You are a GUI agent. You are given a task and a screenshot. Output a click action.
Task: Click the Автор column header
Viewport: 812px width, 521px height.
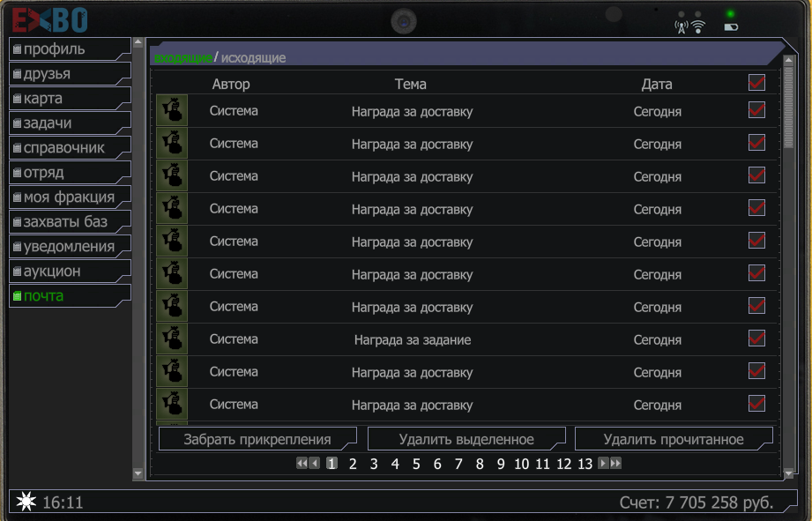pyautogui.click(x=231, y=84)
